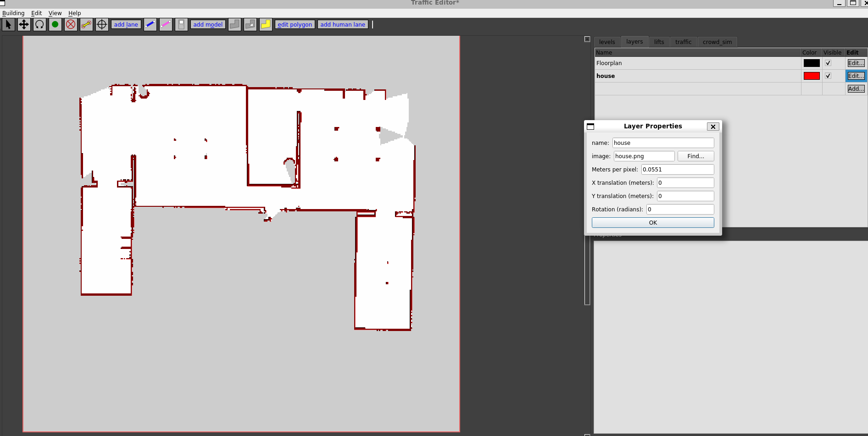
Task: Select the pink line tool
Action: click(x=166, y=24)
